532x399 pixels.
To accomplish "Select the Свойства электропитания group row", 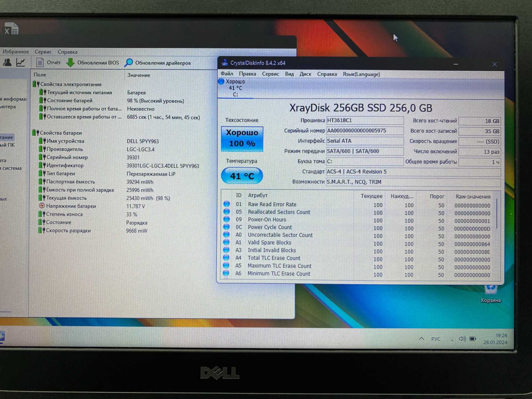I will tap(67, 84).
